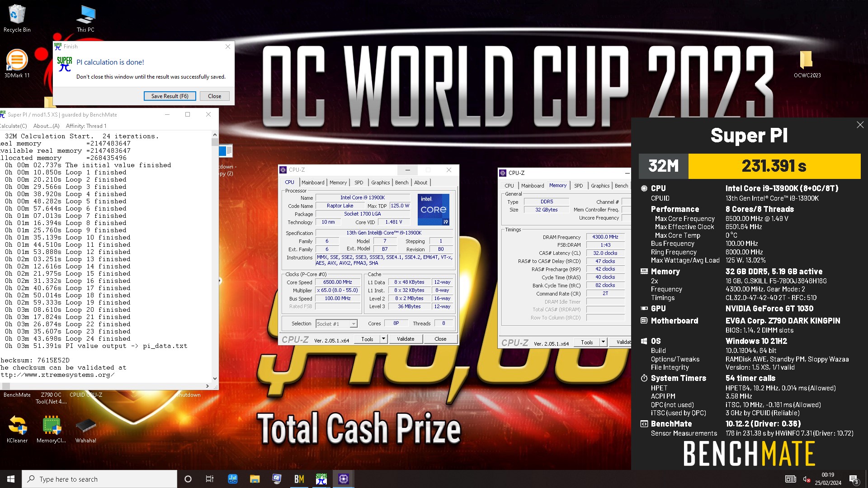Click the Core Speed 6500.00 MHz field
This screenshot has height=488, width=868.
(338, 282)
